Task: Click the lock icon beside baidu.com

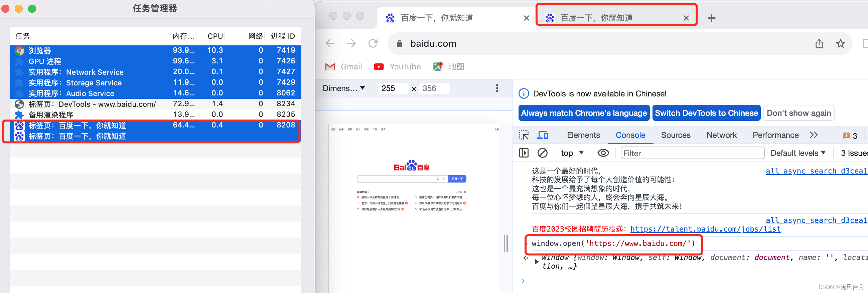Action: 399,44
